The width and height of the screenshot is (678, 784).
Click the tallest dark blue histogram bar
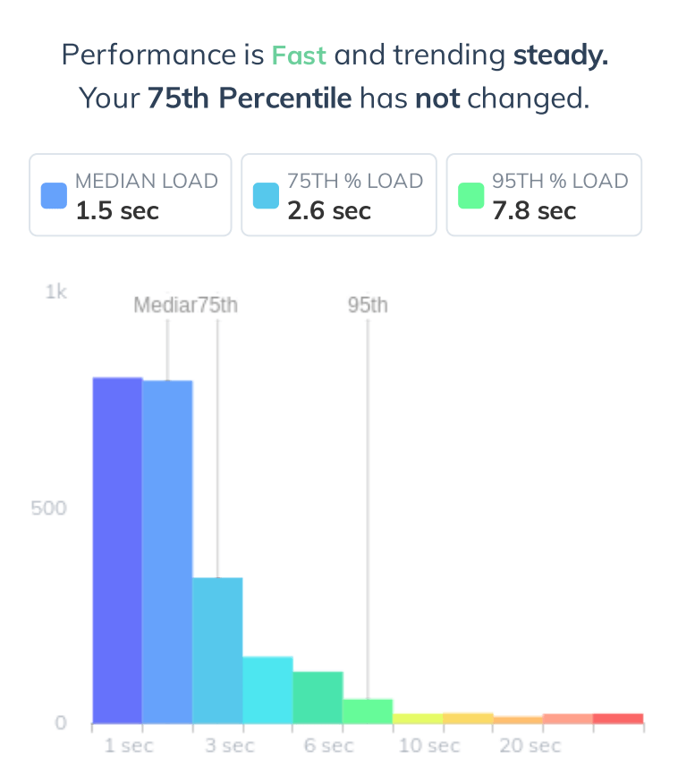tap(117, 550)
